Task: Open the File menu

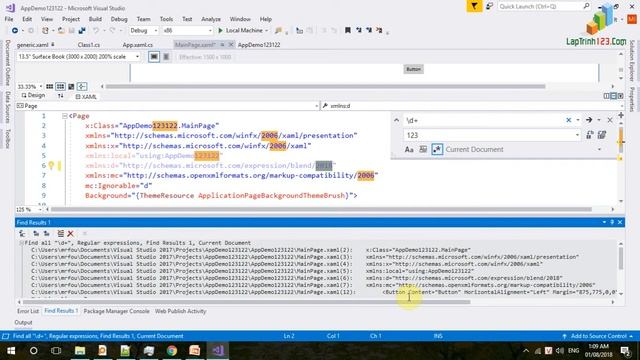Action: pyautogui.click(x=9, y=19)
